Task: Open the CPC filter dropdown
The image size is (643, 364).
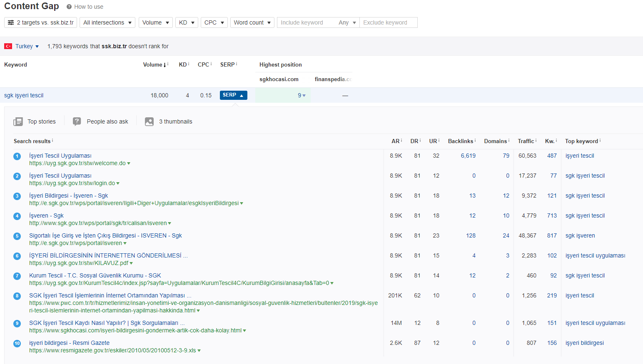Action: coord(214,22)
